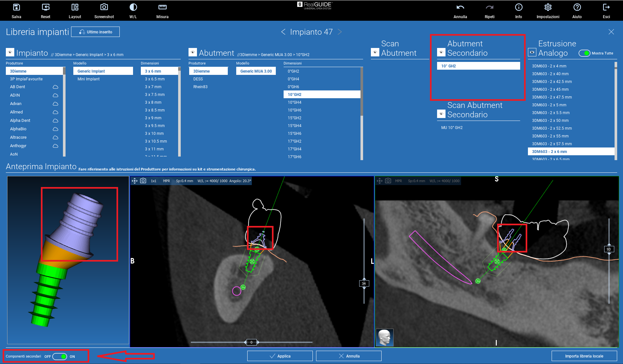Image resolution: width=623 pixels, height=364 pixels.
Task: Select the Misura measurement tool
Action: click(162, 7)
